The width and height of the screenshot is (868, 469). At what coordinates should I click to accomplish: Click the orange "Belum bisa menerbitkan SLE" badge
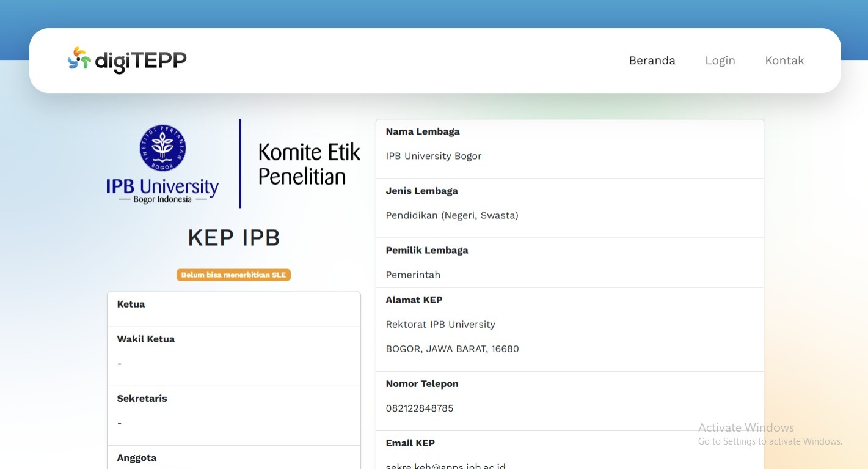[x=233, y=275]
